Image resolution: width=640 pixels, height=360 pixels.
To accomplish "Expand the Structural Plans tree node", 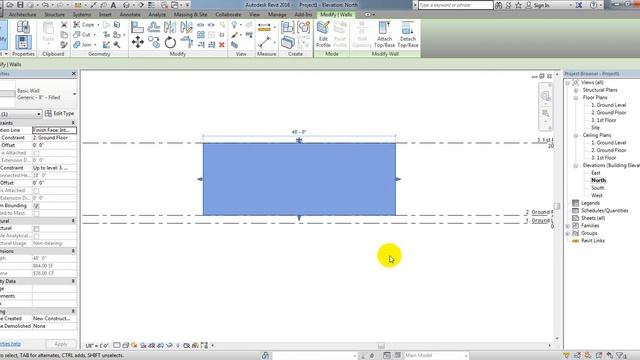I will tap(576, 90).
